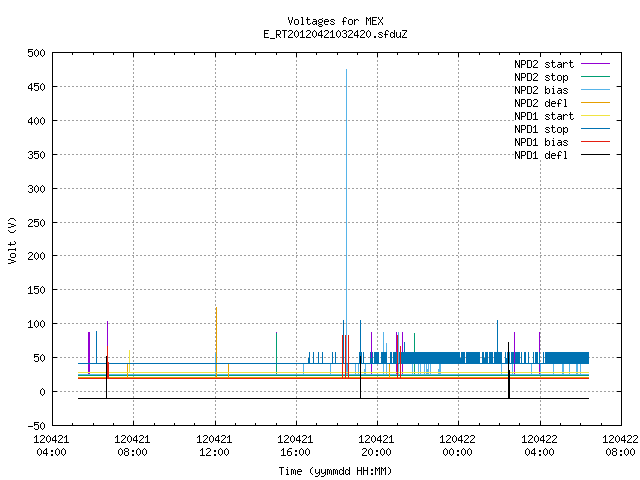This screenshot has width=640, height=480.
Task: Click the NPD1 stop legend label
Action: tap(541, 129)
